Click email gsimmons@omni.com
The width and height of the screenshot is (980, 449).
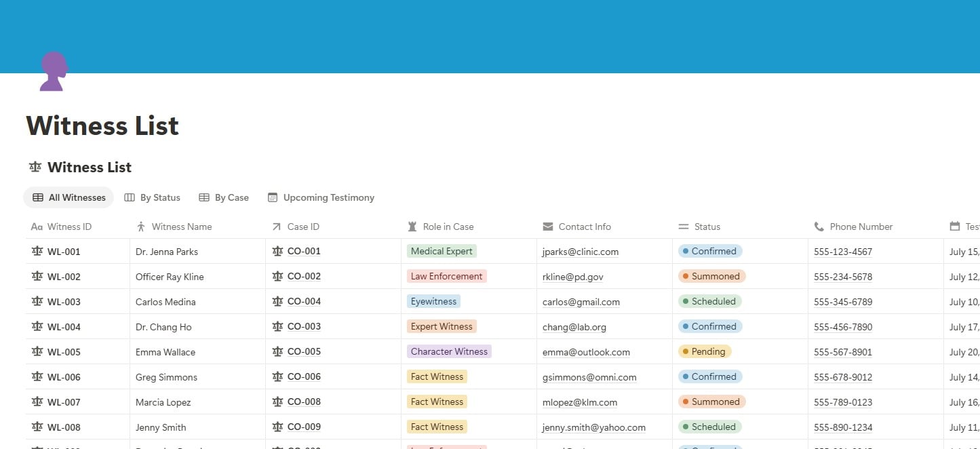click(x=589, y=377)
